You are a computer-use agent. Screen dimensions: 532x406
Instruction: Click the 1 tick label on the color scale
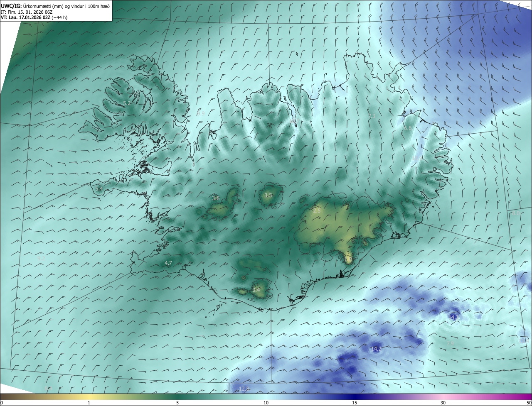click(x=89, y=403)
